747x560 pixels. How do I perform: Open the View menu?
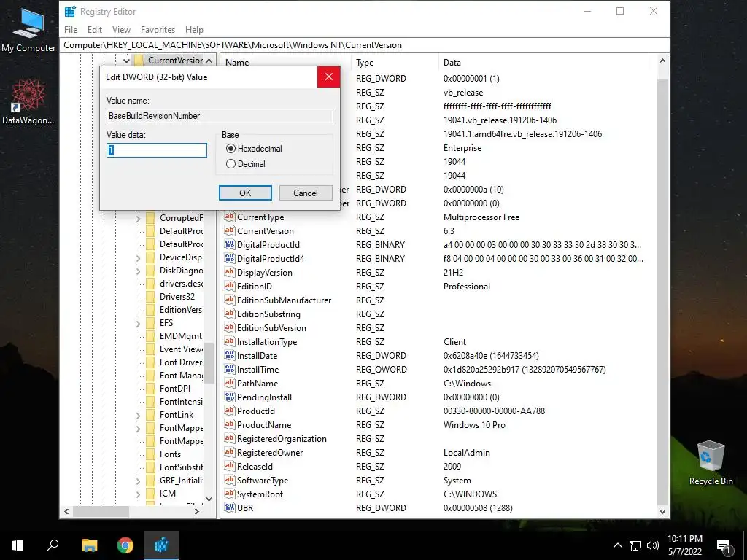(121, 29)
